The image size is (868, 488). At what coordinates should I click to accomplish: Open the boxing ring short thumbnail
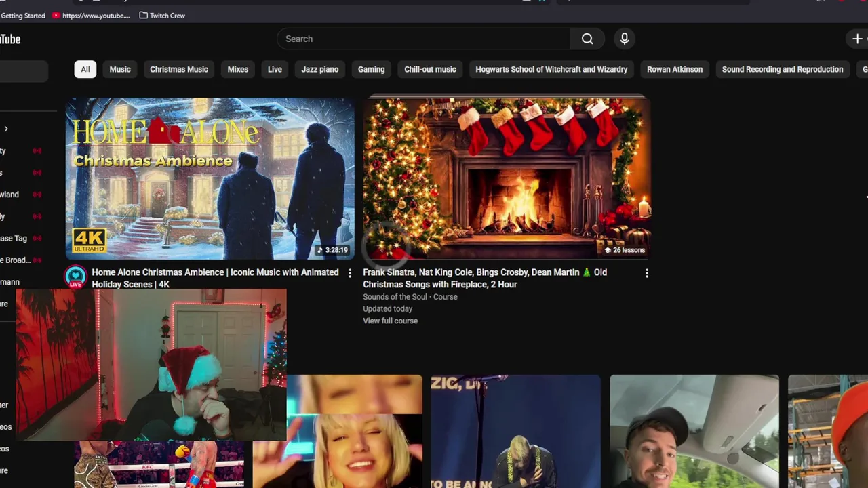pyautogui.click(x=159, y=464)
